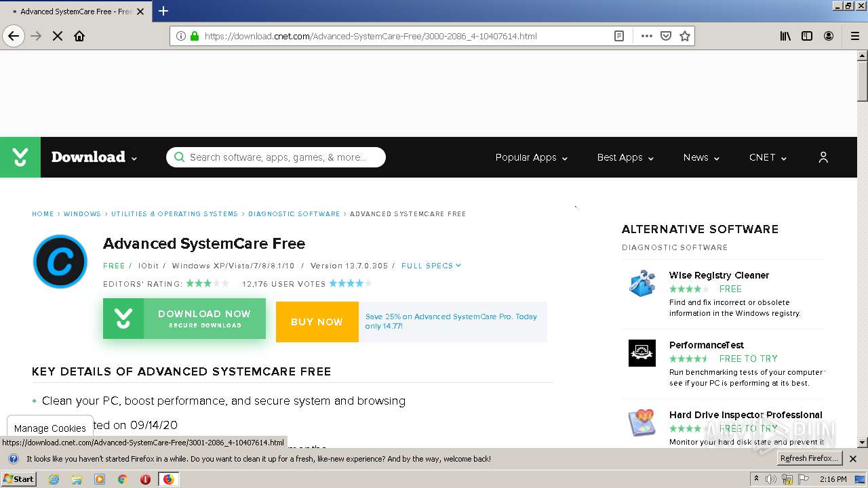Click the editors' rating stars

tap(208, 283)
